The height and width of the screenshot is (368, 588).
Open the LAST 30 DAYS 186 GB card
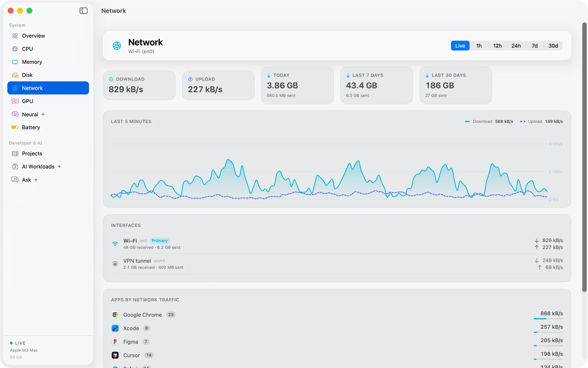coord(456,85)
